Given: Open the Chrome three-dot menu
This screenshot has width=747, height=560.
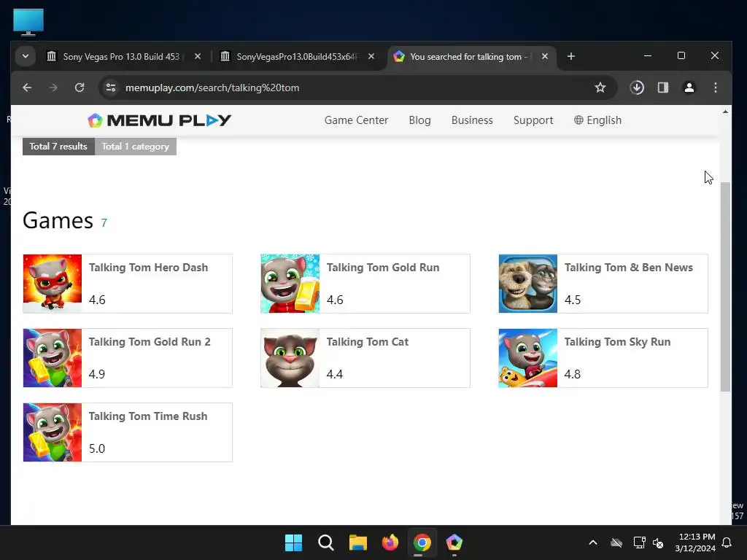Looking at the screenshot, I should point(715,87).
